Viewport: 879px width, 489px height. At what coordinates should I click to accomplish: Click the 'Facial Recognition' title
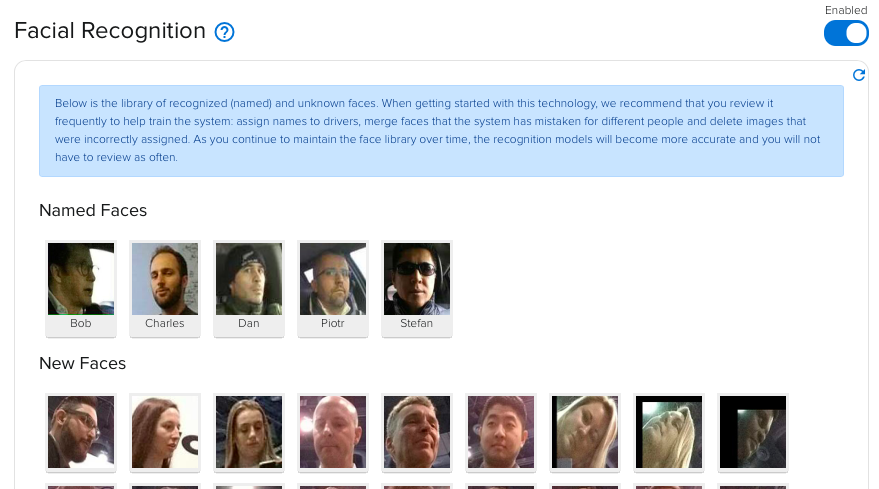(110, 31)
